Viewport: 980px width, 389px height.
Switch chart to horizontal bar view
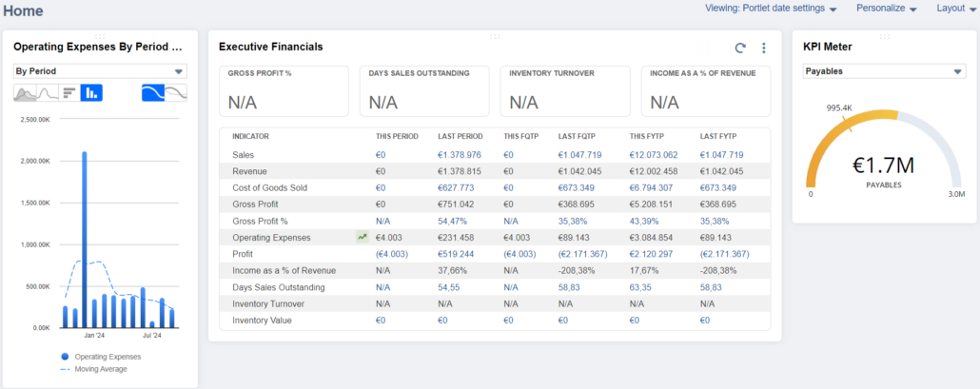pos(69,93)
